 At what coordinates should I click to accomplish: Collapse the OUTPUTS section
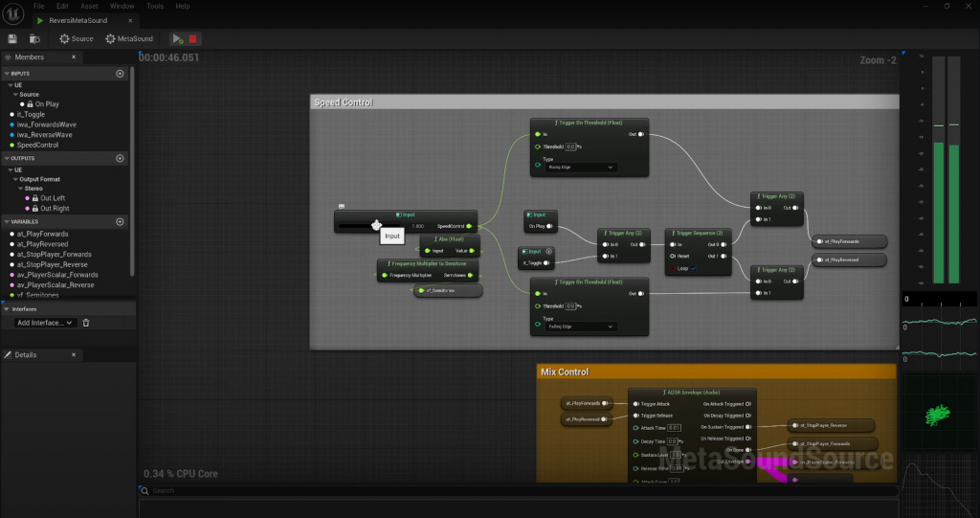[7, 158]
